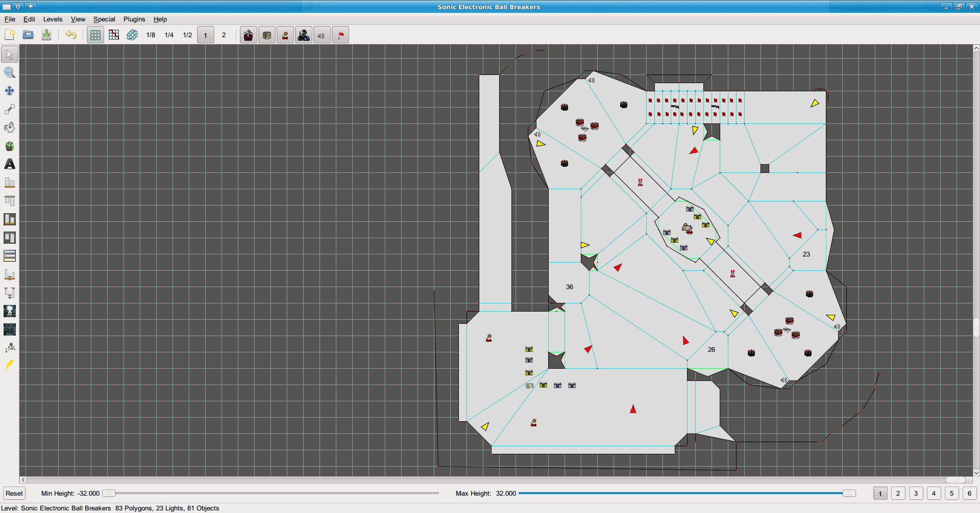
Task: Toggle the grid display button
Action: click(95, 35)
